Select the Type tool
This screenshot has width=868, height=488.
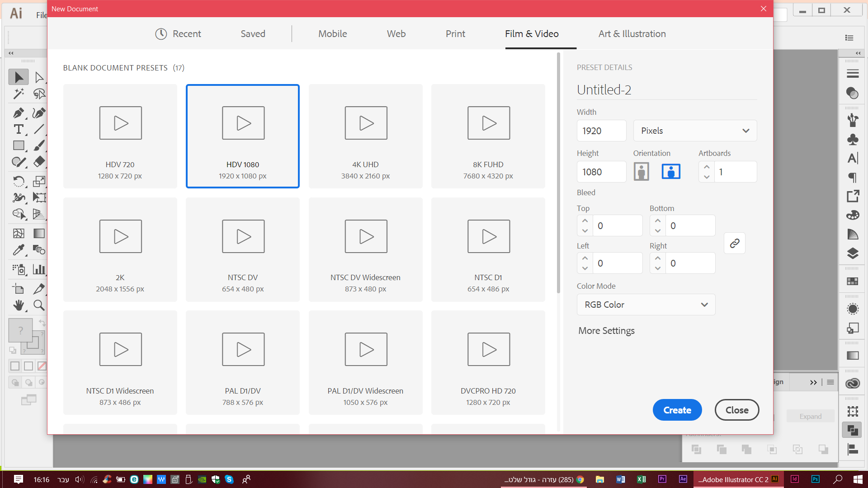coord(19,129)
